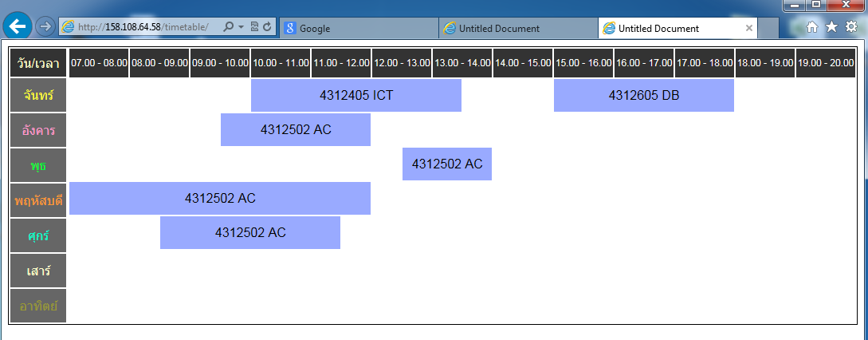
Task: Switch to first Untitled Document tab
Action: (518, 28)
